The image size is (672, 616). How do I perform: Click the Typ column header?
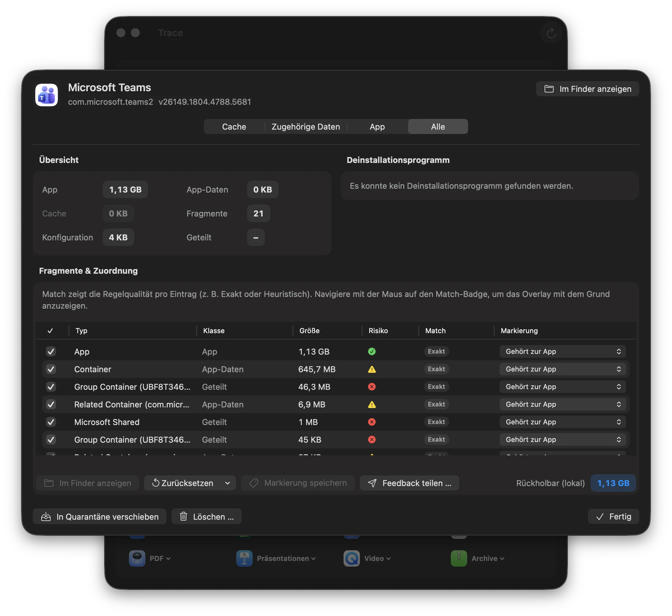(x=81, y=331)
